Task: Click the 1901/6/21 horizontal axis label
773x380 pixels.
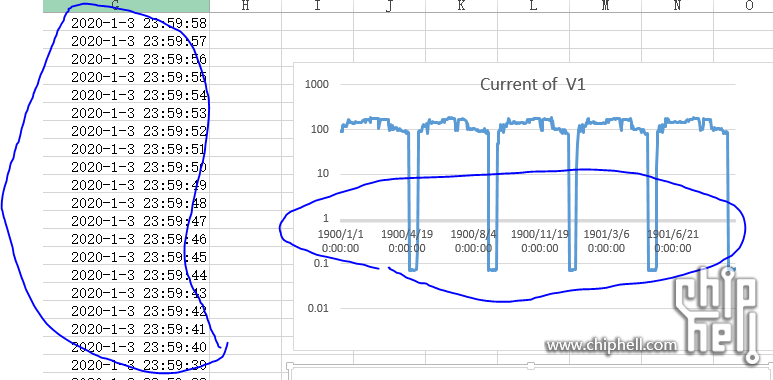Action: (673, 241)
